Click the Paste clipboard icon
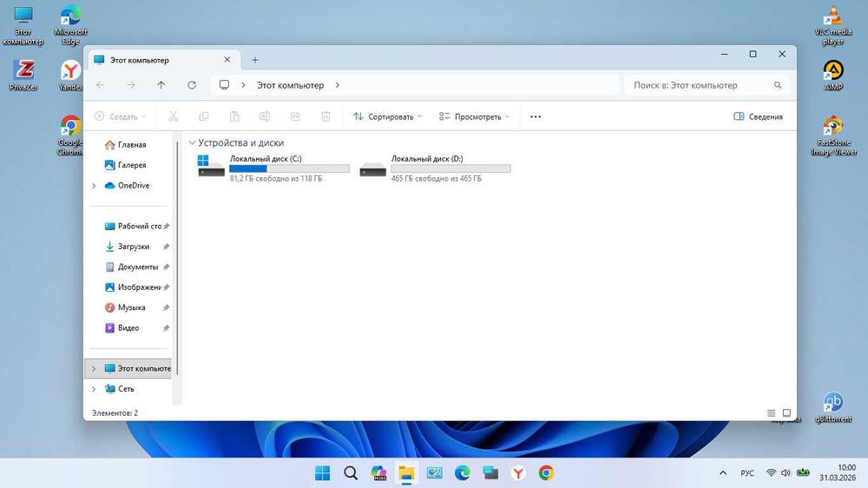Viewport: 868px width, 488px height. pos(234,116)
